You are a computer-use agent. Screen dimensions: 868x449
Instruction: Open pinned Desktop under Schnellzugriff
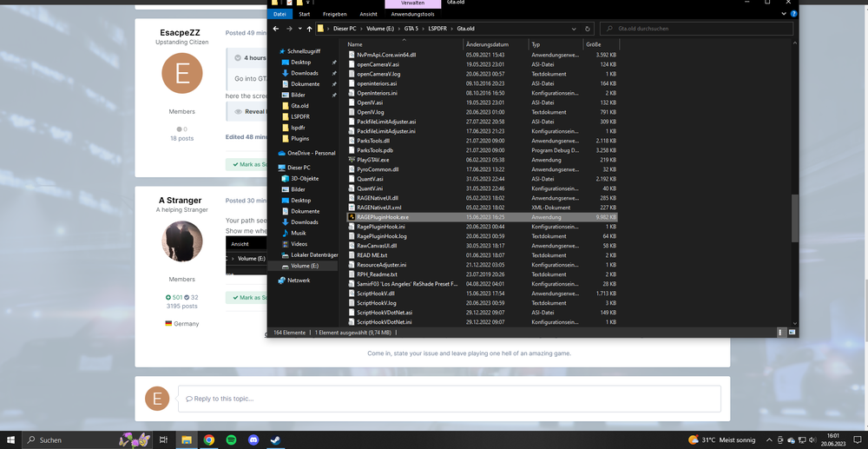pos(300,63)
